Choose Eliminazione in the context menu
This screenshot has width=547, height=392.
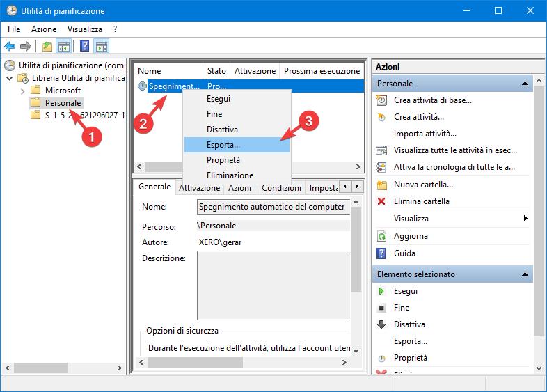(x=237, y=175)
